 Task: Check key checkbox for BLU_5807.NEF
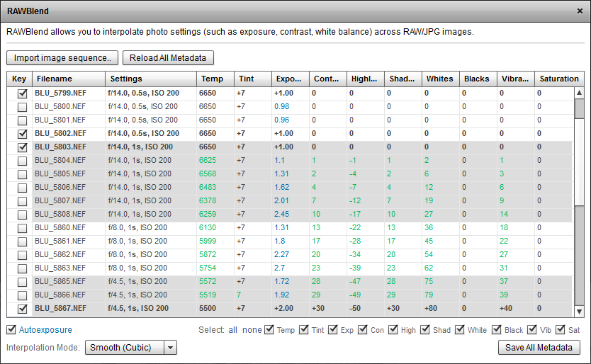pyautogui.click(x=22, y=201)
